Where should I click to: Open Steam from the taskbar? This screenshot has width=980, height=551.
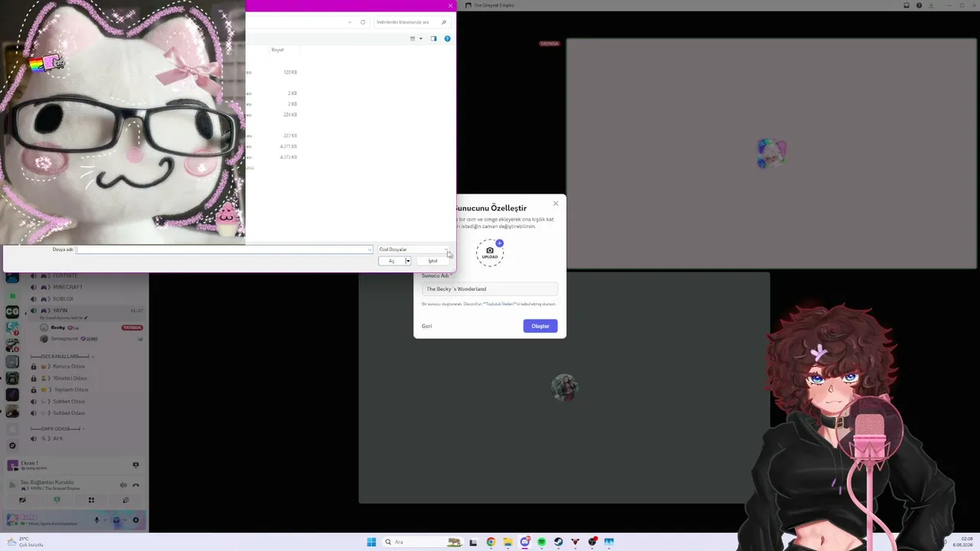(x=558, y=542)
